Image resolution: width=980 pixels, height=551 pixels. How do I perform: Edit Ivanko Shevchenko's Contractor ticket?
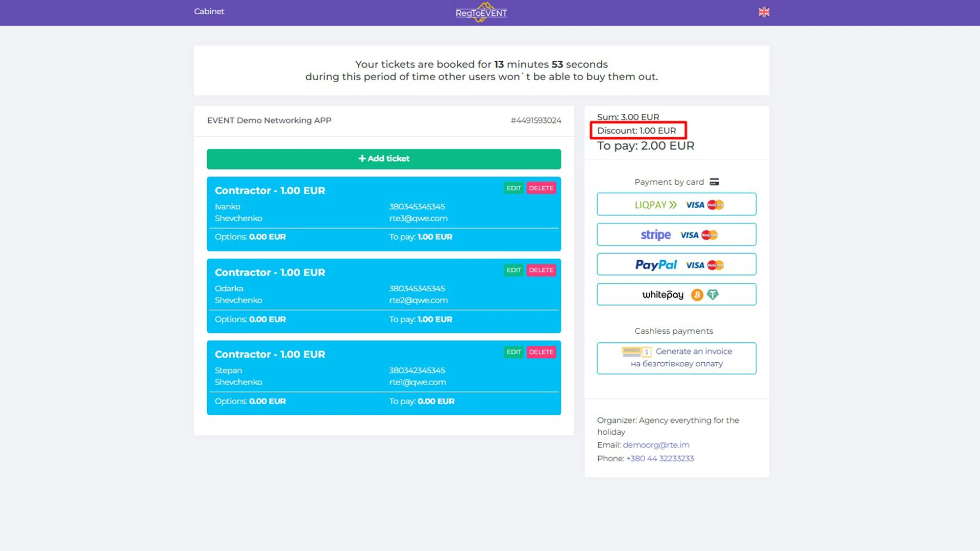513,188
